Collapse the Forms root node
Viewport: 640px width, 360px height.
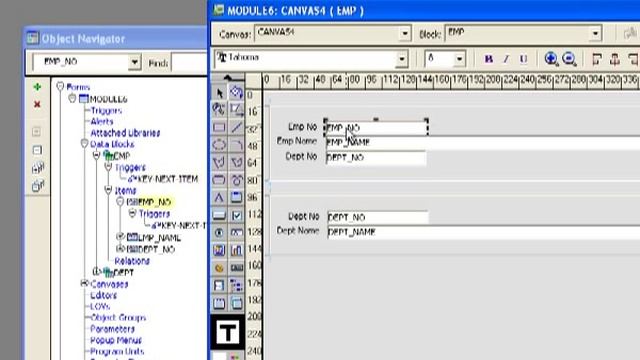click(60, 86)
